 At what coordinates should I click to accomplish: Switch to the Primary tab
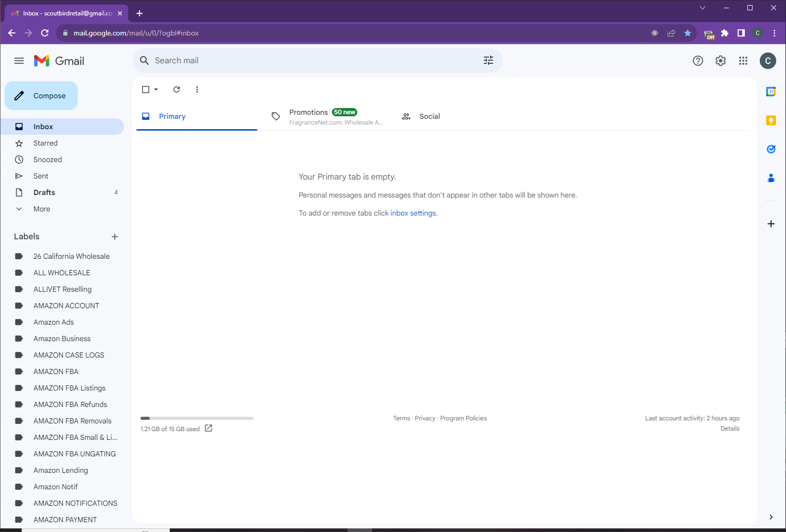point(197,116)
